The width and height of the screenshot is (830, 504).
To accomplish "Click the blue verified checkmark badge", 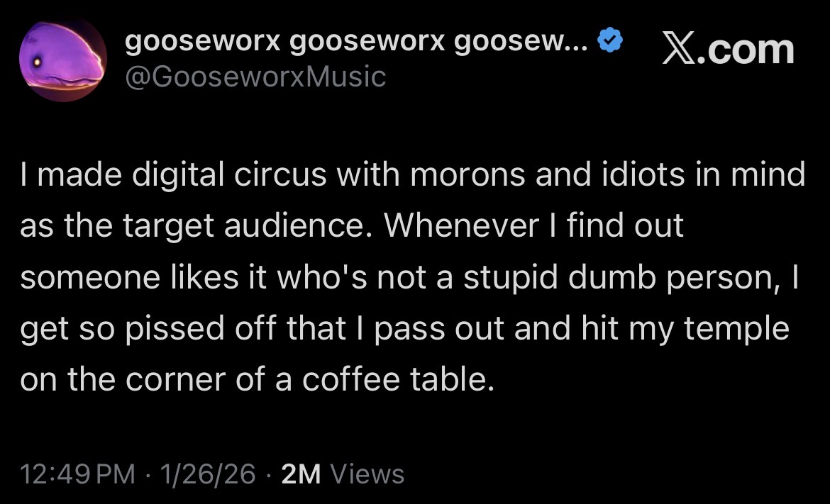I will [x=610, y=40].
